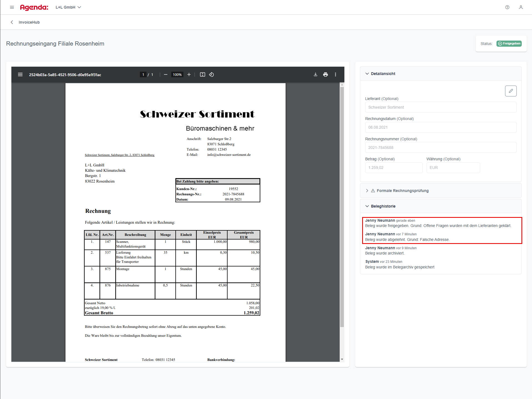This screenshot has height=399, width=532.
Task: Open the L+L GmbH company dropdown
Action: tap(68, 7)
